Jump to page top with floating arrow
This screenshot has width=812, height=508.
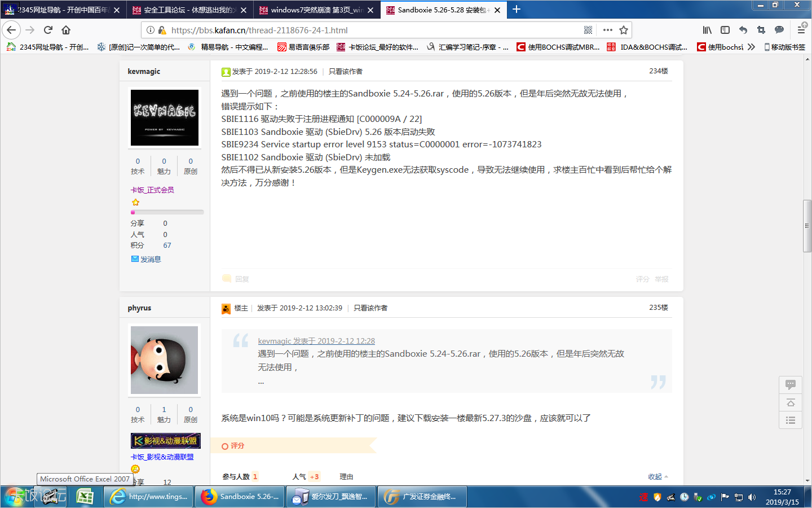pos(791,402)
